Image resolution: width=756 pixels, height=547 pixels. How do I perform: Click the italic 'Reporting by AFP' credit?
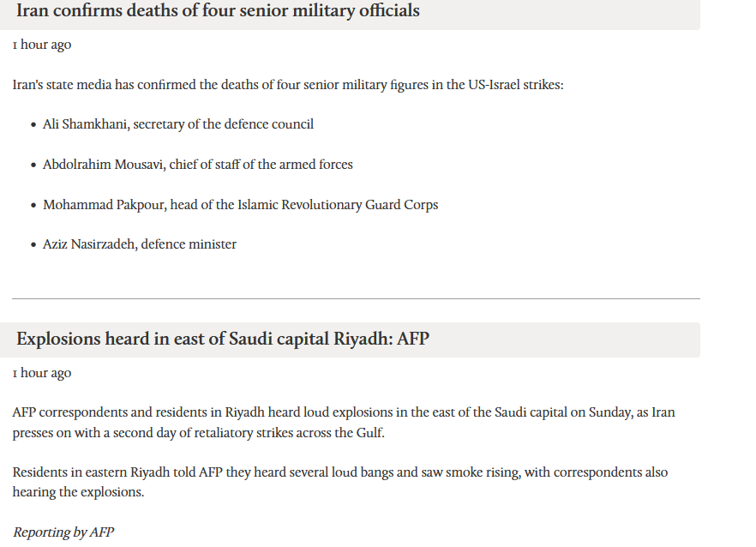tap(63, 532)
